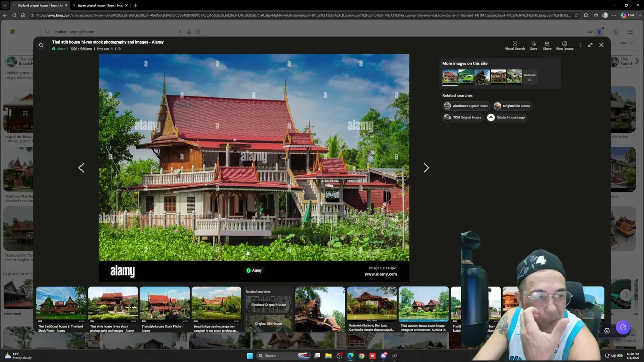
Task: Save this image to collection
Action: tap(534, 46)
